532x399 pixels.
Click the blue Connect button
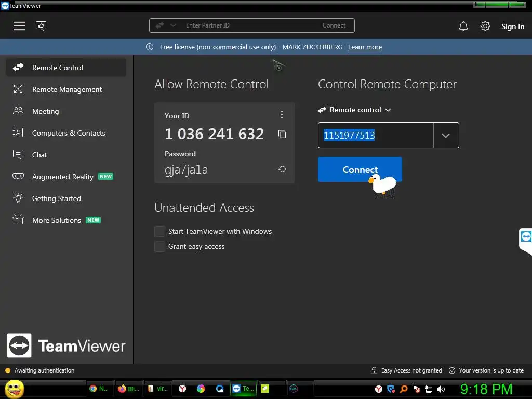click(x=360, y=169)
